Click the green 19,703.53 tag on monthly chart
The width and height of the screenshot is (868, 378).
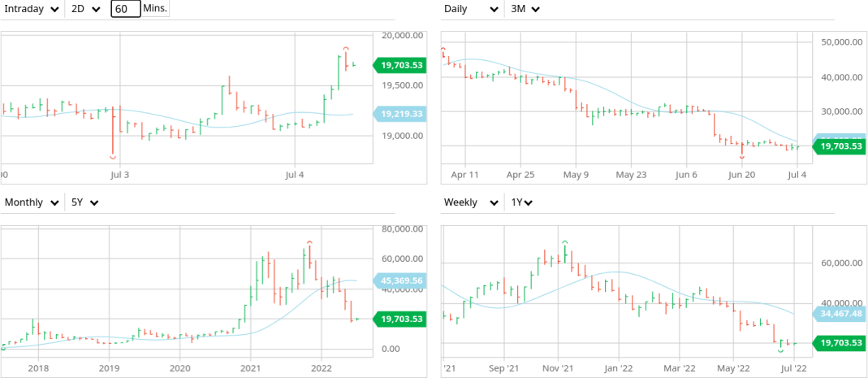coord(401,319)
